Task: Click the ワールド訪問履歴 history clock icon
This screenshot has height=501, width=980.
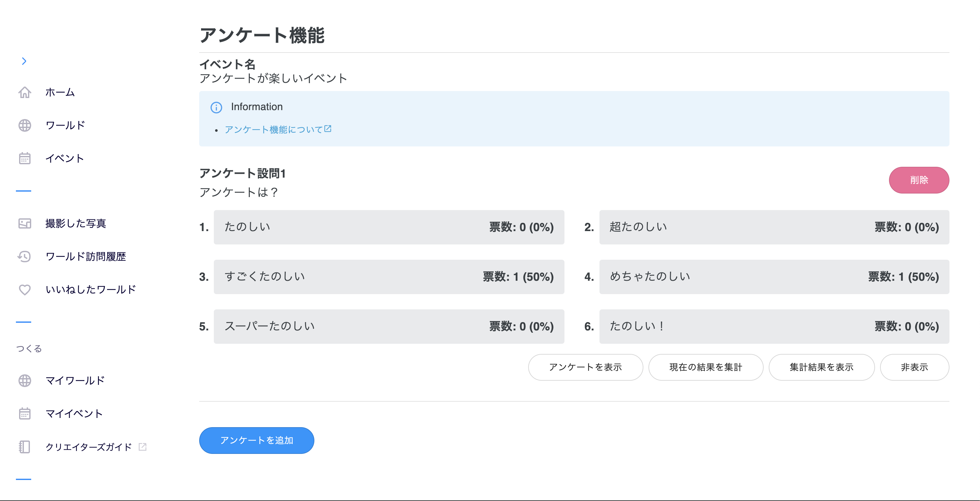Action: (x=25, y=256)
